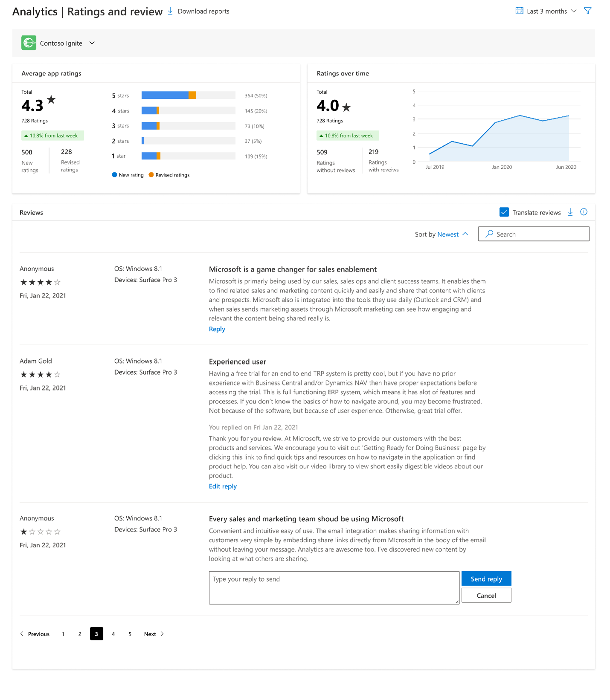This screenshot has height=700, width=610.
Task: Click the 1 star rating bar
Action: tap(189, 156)
